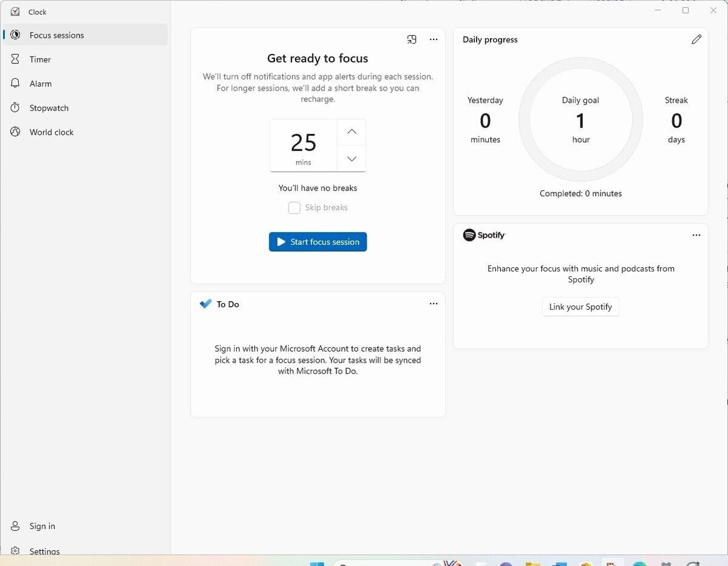
Task: Click the To Do checkmark icon
Action: [x=206, y=304]
